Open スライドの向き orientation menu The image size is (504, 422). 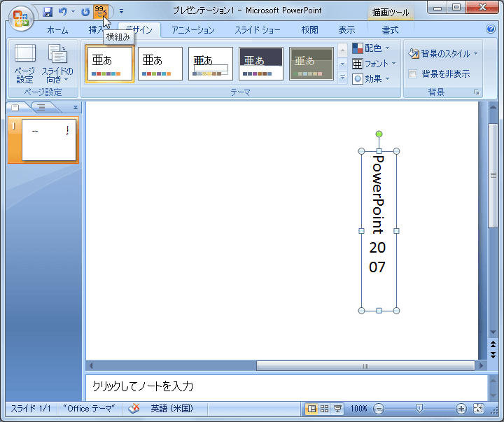tap(57, 64)
